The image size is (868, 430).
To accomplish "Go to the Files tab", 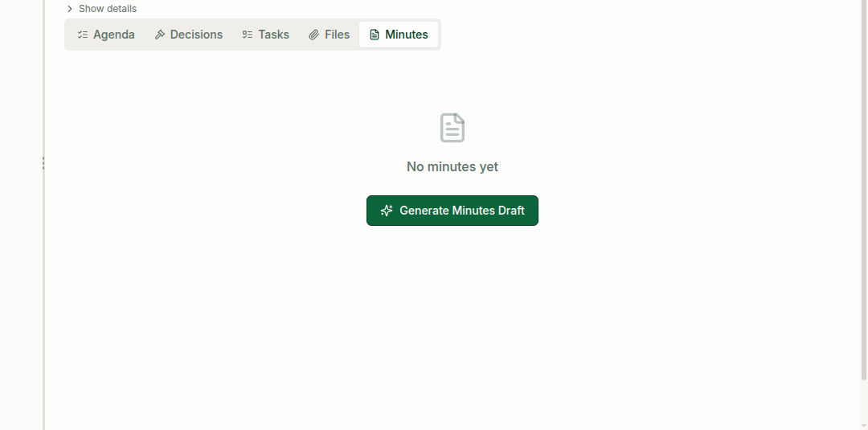I will [x=330, y=35].
